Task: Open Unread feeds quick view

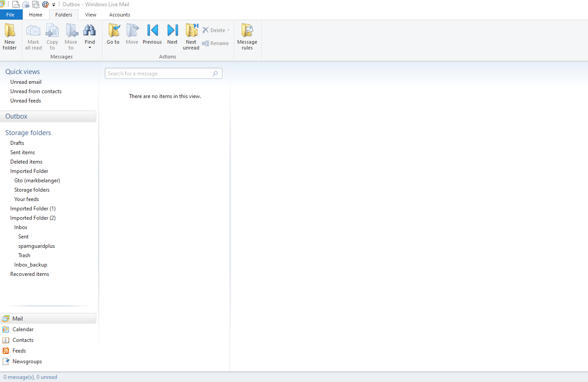Action: pos(26,101)
